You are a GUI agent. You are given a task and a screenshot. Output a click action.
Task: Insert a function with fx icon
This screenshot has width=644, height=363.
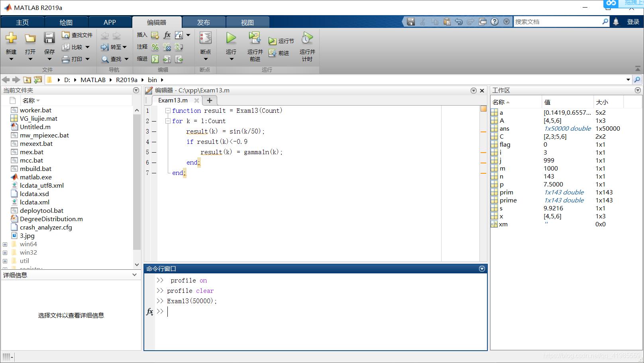pyautogui.click(x=167, y=35)
